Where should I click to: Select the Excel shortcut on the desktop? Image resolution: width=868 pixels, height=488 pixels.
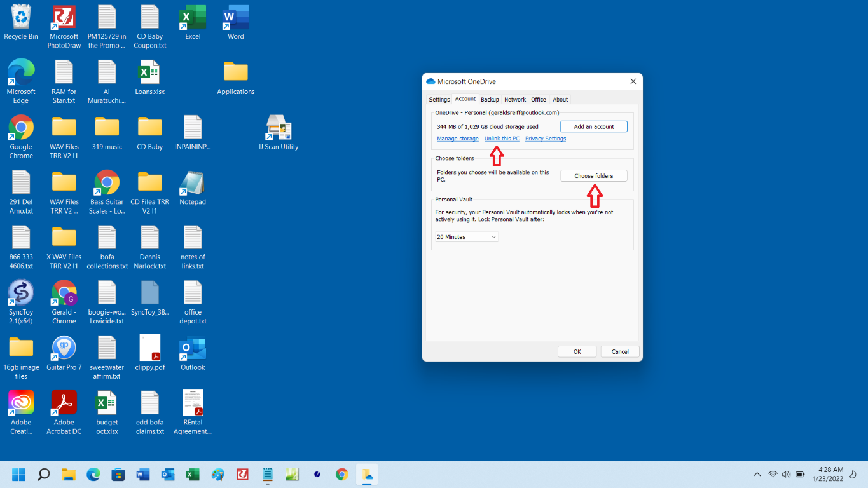193,23
